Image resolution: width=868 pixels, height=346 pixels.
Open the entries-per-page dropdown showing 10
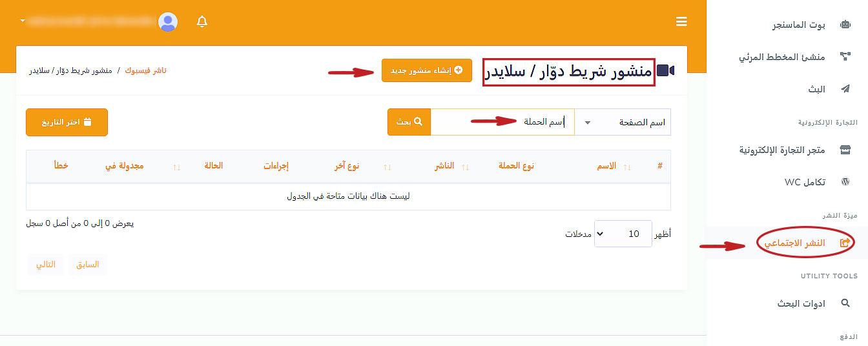pos(623,234)
